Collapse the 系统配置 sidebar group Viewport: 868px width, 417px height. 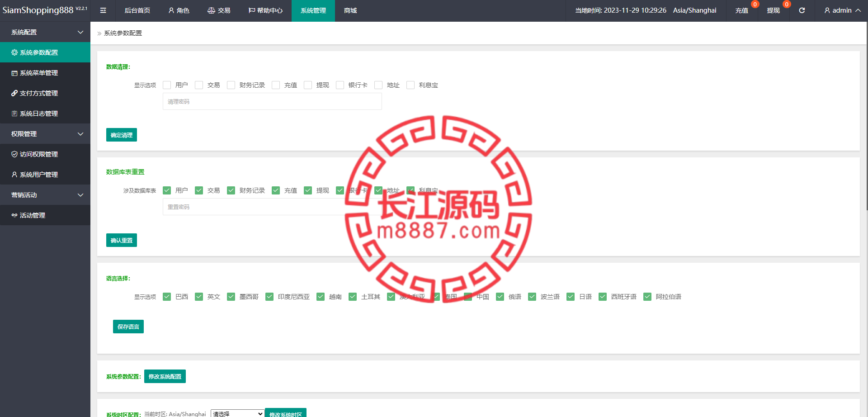tap(45, 32)
